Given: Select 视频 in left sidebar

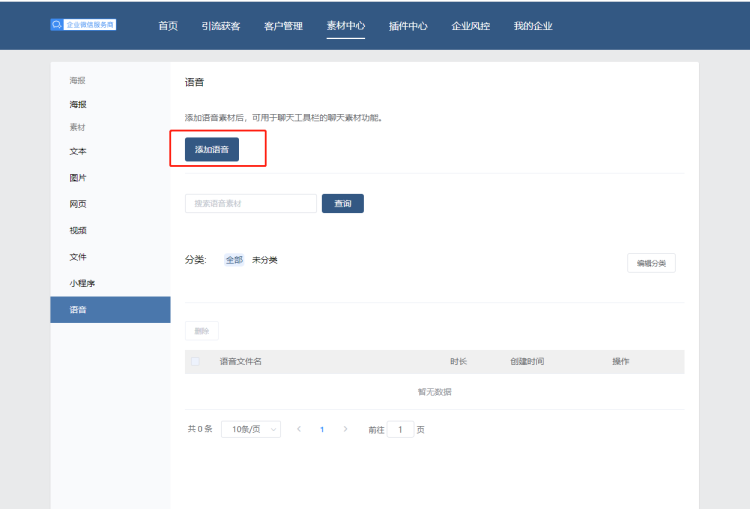Looking at the screenshot, I should [78, 230].
